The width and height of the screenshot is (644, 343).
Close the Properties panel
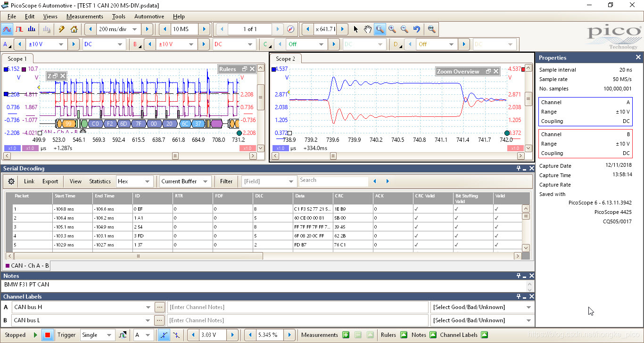click(638, 57)
